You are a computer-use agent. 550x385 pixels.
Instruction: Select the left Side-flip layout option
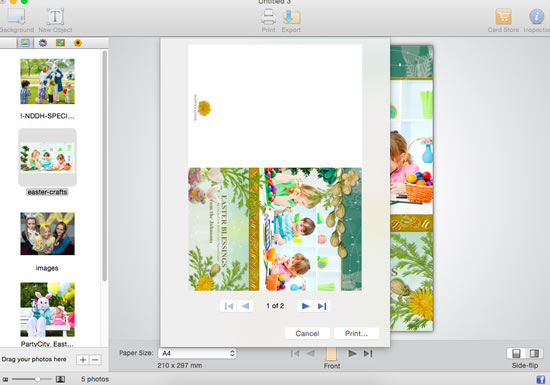pyautogui.click(x=516, y=353)
